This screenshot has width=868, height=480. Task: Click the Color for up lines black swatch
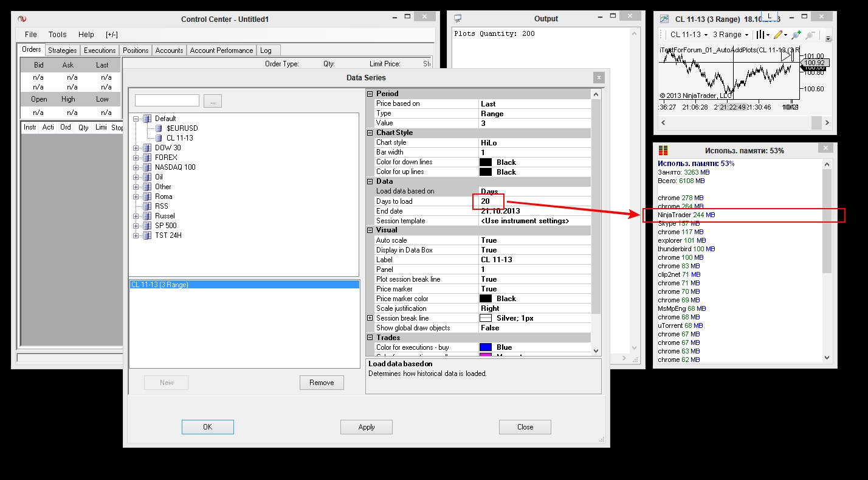486,172
